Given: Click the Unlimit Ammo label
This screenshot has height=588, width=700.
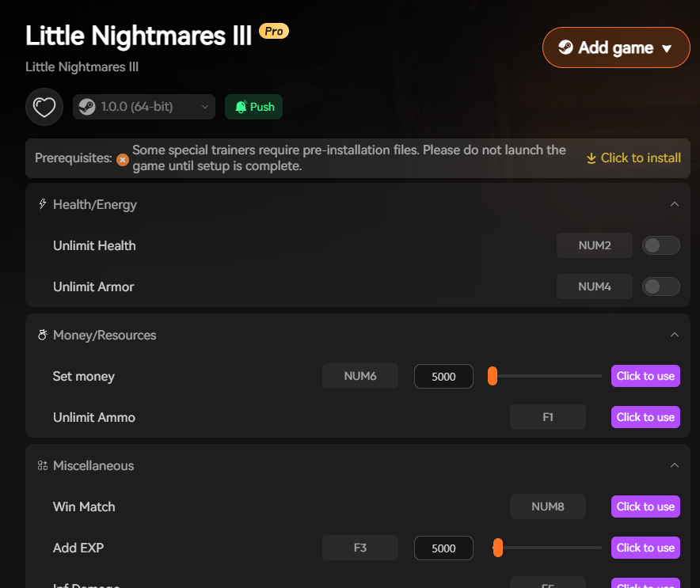Looking at the screenshot, I should click(93, 418).
